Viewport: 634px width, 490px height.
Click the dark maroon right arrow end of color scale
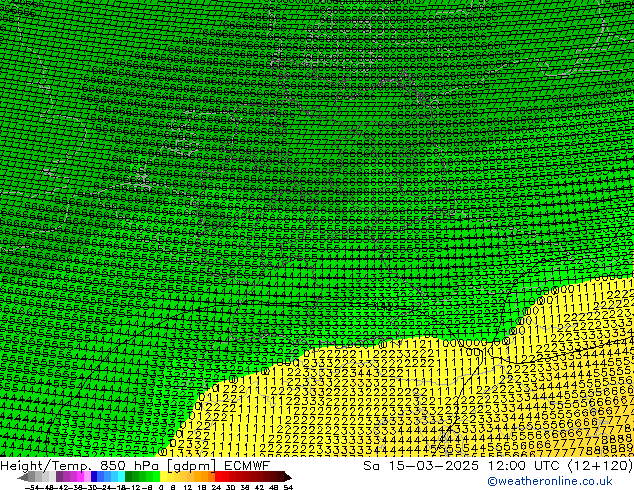coord(288,477)
